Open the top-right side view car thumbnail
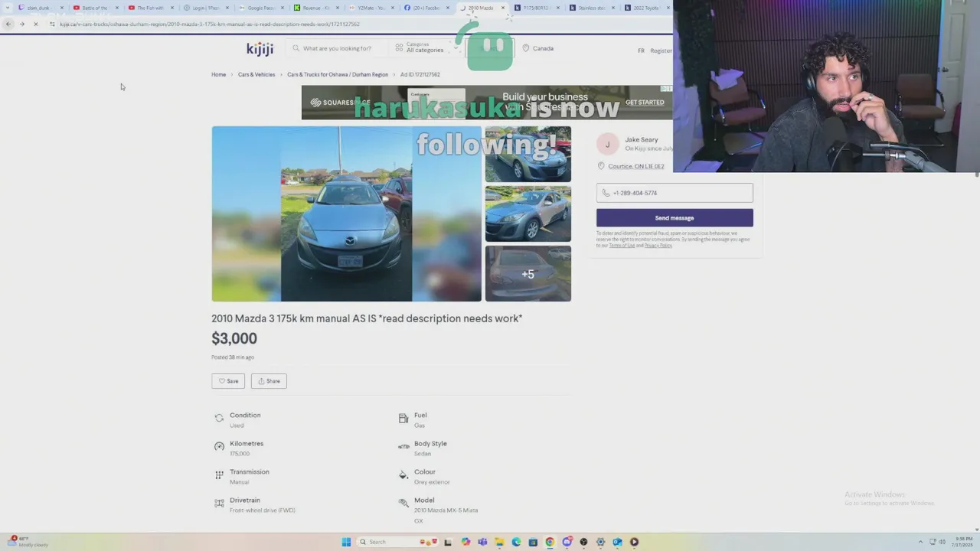The image size is (980, 551). [528, 154]
